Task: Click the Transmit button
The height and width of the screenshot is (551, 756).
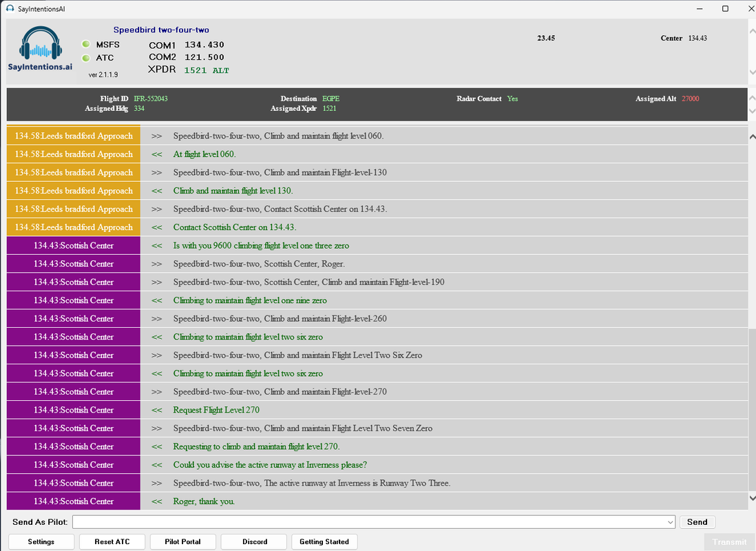Action: point(729,542)
